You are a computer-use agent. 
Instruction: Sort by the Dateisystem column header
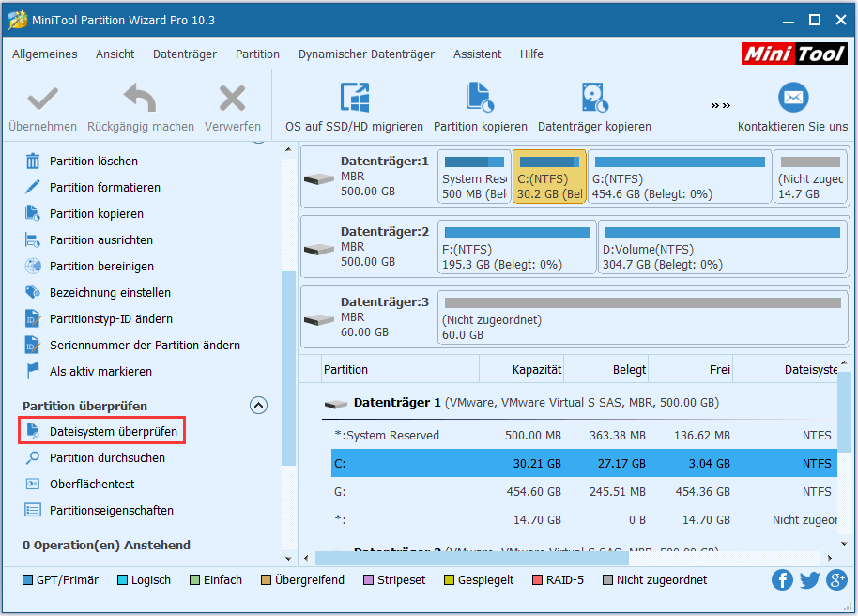pyautogui.click(x=785, y=370)
